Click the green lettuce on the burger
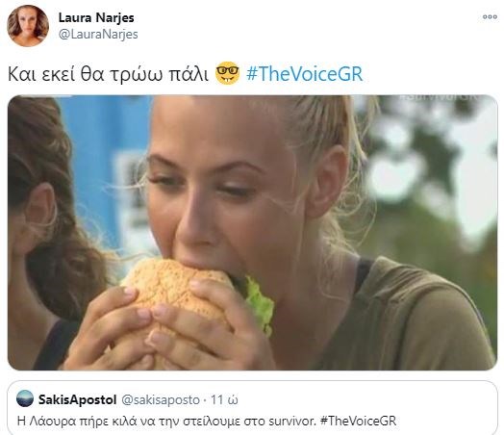This screenshot has width=504, height=435. (259, 304)
